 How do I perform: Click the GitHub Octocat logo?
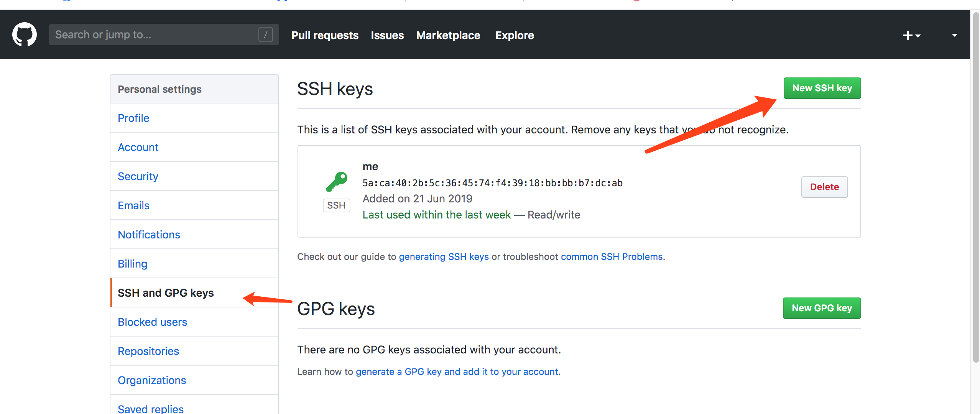(25, 34)
